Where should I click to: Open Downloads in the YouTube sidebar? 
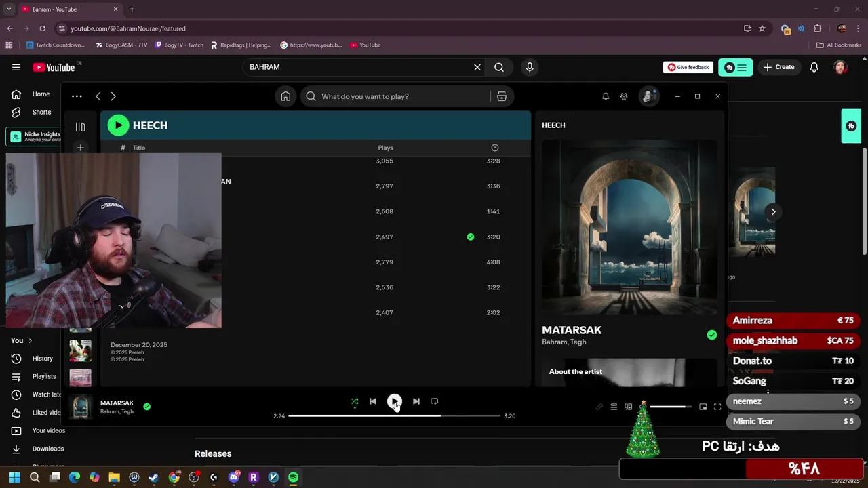point(38,449)
